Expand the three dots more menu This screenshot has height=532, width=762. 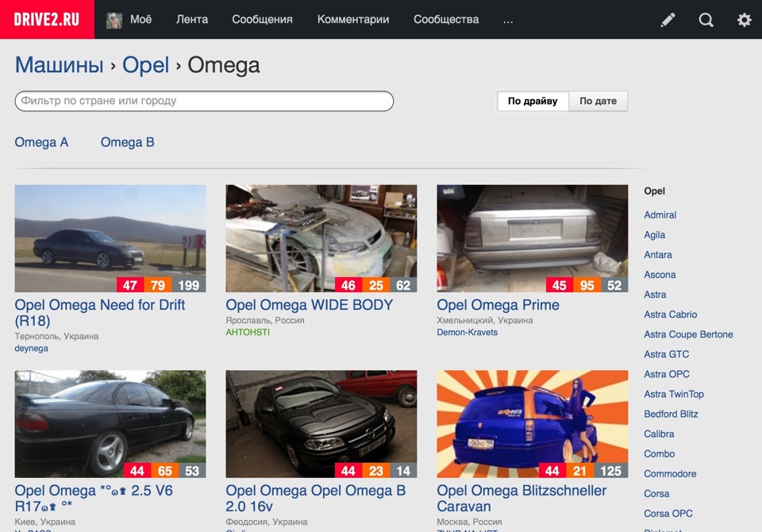[508, 20]
